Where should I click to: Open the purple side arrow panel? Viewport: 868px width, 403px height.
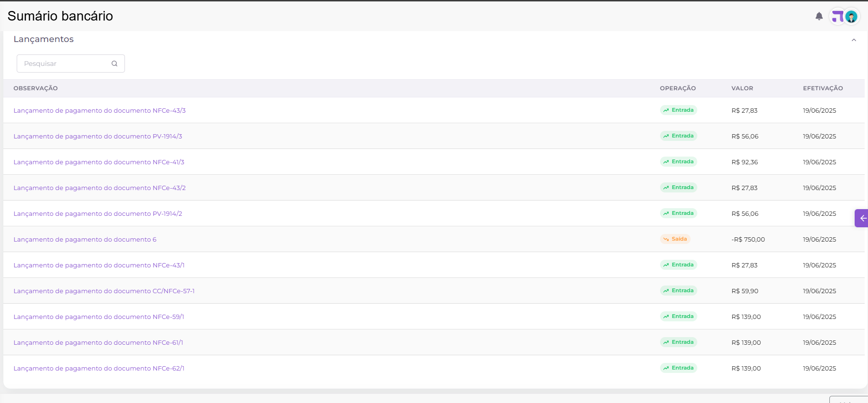tap(862, 218)
